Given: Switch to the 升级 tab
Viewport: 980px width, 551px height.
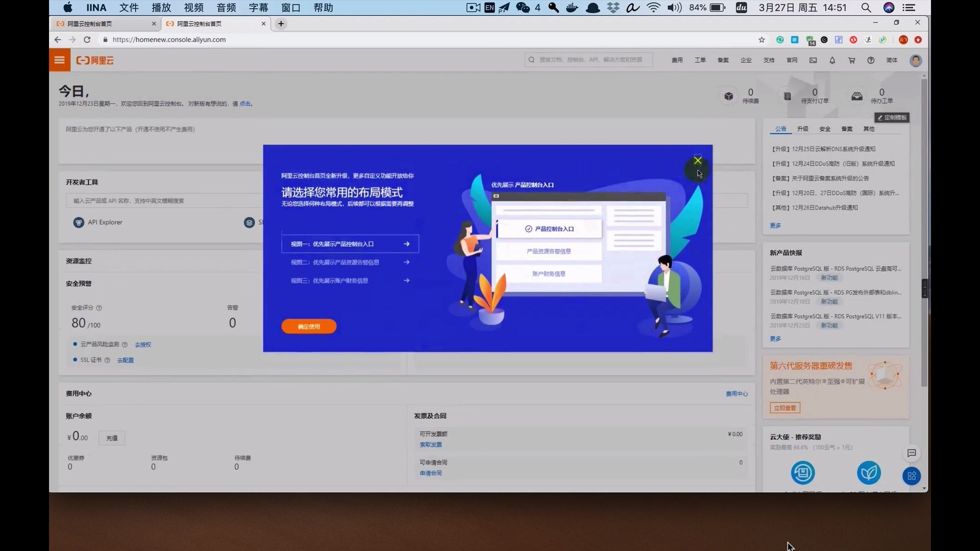Looking at the screenshot, I should [x=803, y=129].
